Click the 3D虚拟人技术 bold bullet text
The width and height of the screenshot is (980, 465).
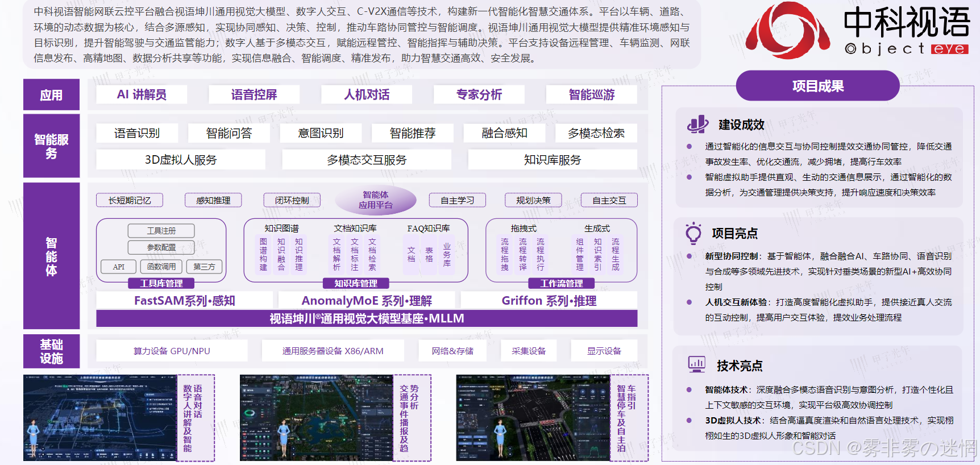[x=733, y=420]
